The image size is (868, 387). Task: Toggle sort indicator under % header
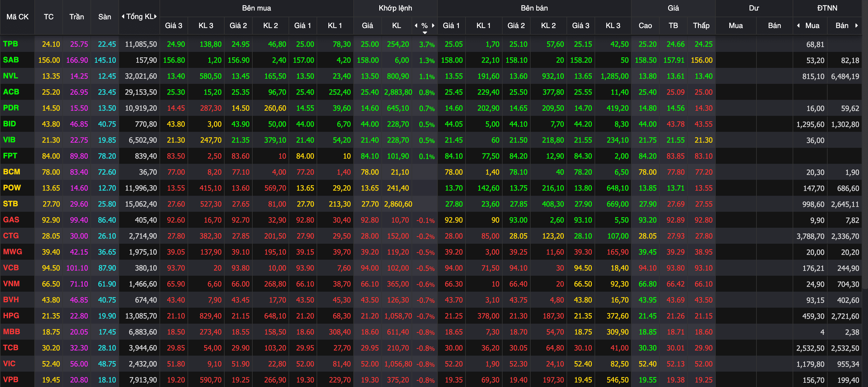pyautogui.click(x=425, y=33)
